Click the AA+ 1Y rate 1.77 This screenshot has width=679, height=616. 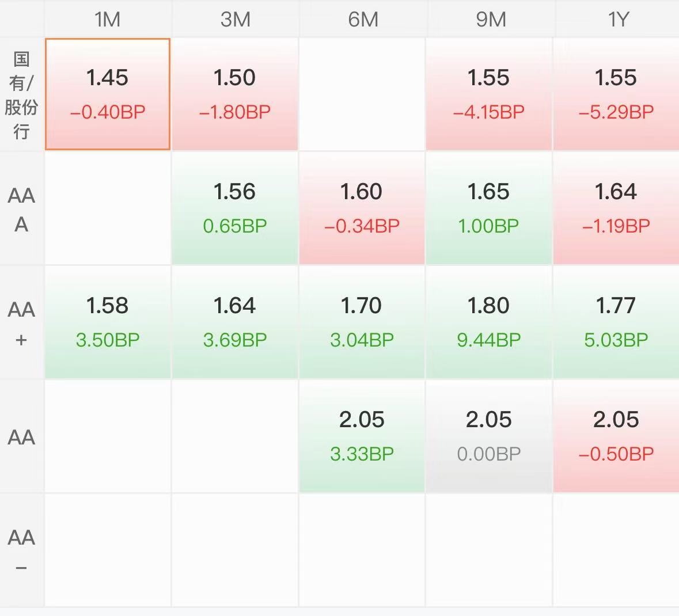tap(616, 322)
